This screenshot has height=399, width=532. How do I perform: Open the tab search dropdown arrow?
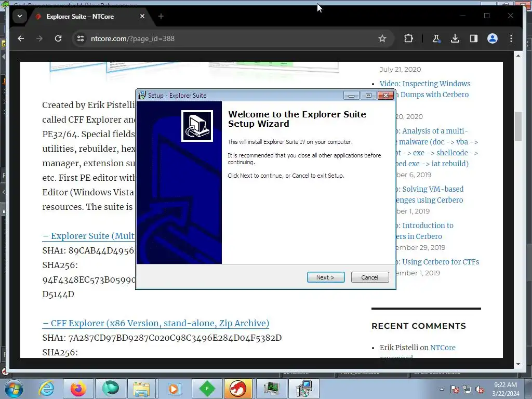coord(20,16)
